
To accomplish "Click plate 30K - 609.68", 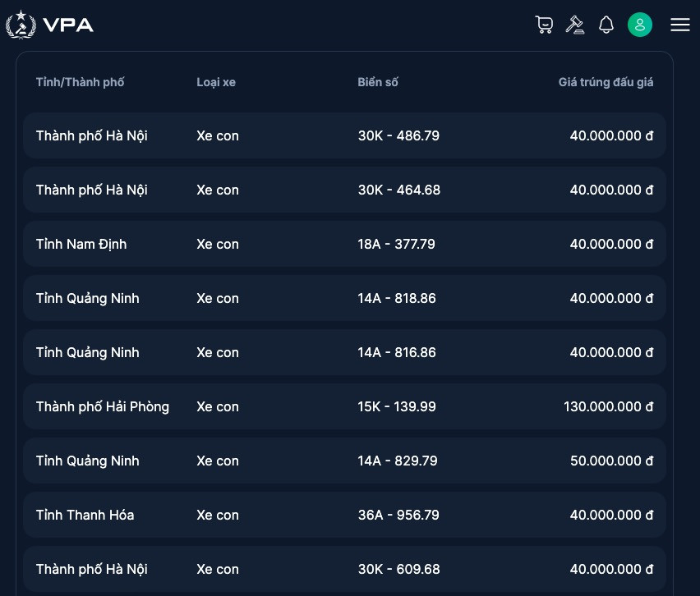I will 399,569.
